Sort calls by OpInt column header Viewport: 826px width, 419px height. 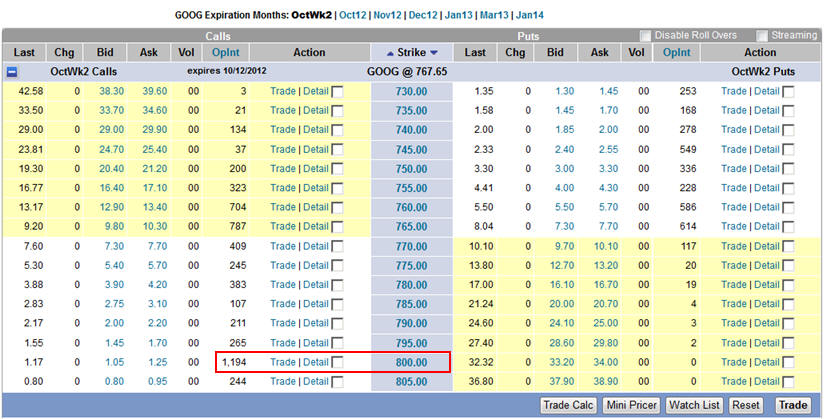[x=226, y=53]
